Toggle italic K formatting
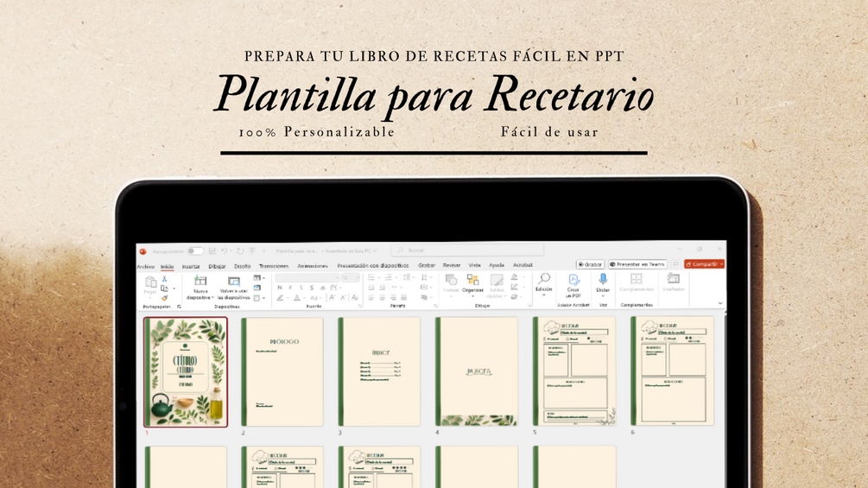The image size is (868, 488). pos(290,288)
